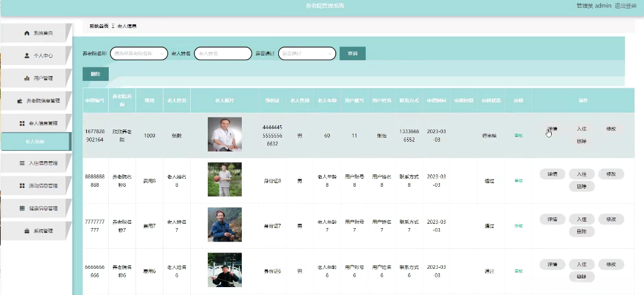Click the 审核状态 column header
Viewport: 644px width, 295px height.
click(x=492, y=100)
